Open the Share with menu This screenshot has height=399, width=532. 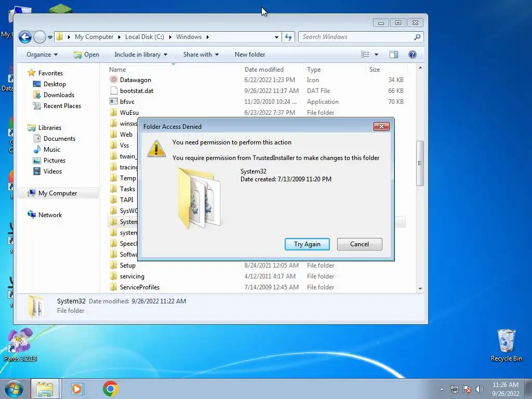coord(201,55)
